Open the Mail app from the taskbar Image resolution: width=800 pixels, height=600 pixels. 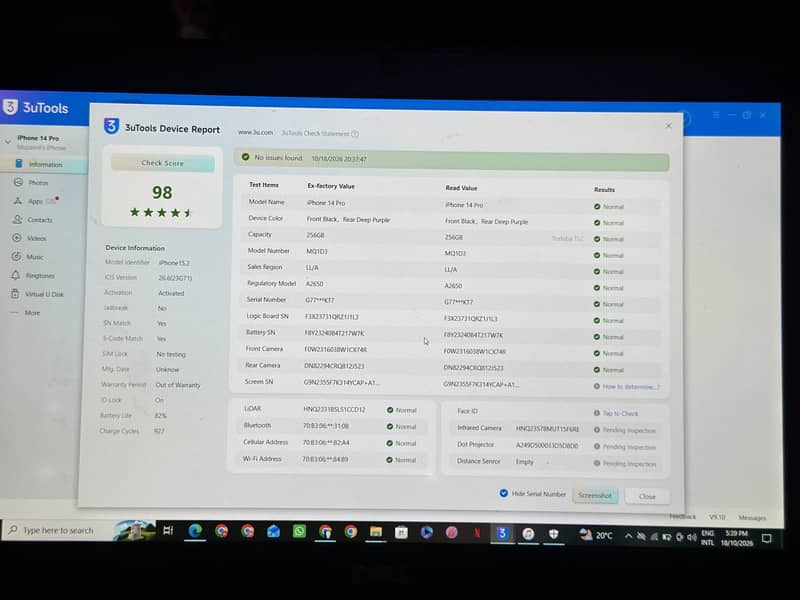click(273, 532)
